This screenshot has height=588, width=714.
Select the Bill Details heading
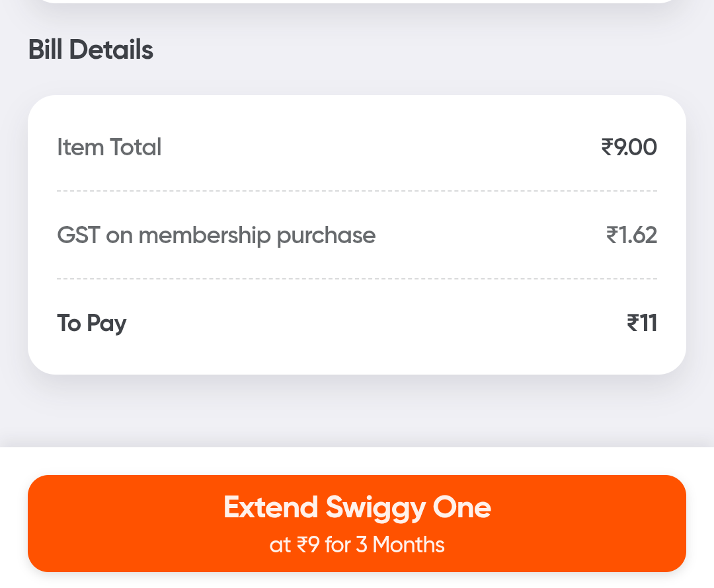click(x=91, y=50)
